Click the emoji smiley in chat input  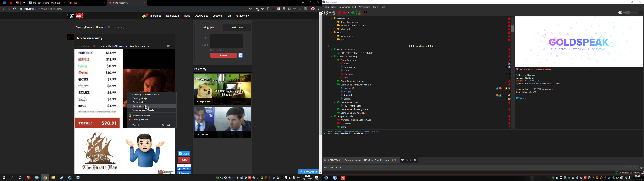641,167
